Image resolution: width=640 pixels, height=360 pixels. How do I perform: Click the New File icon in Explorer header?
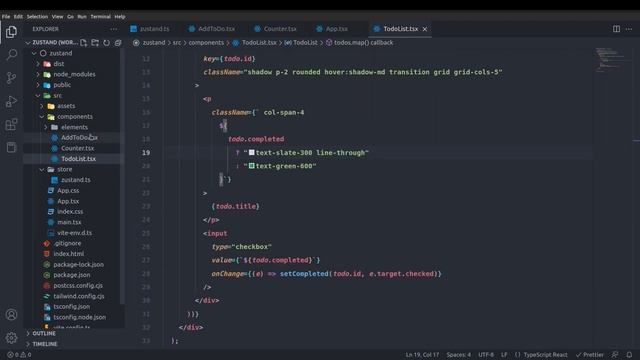pos(84,42)
